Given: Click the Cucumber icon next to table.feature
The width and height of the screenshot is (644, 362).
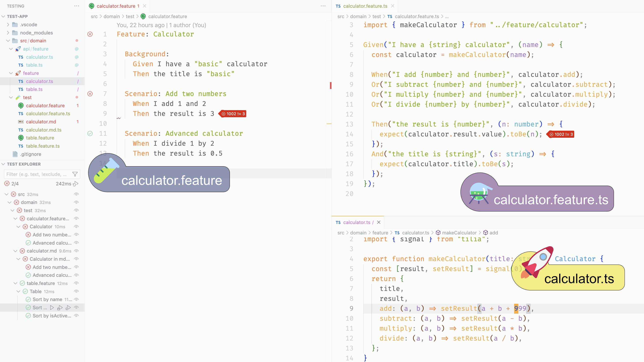Looking at the screenshot, I should (21, 138).
